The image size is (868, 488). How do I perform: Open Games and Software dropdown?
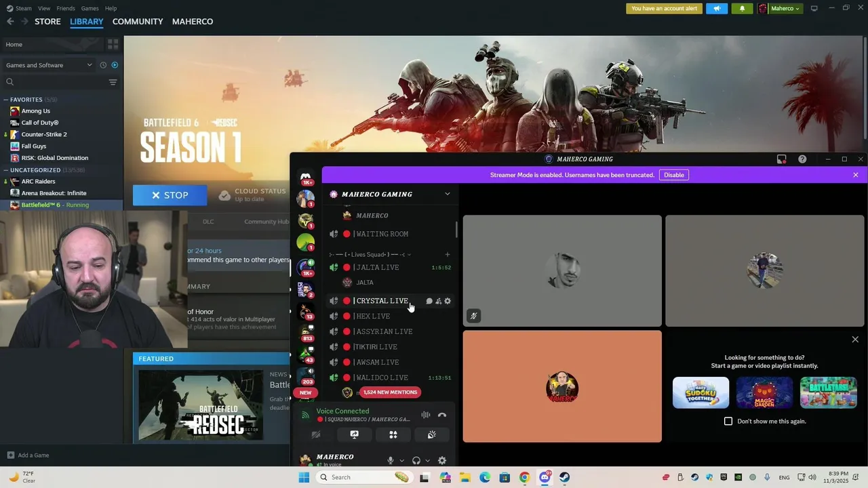coord(49,65)
